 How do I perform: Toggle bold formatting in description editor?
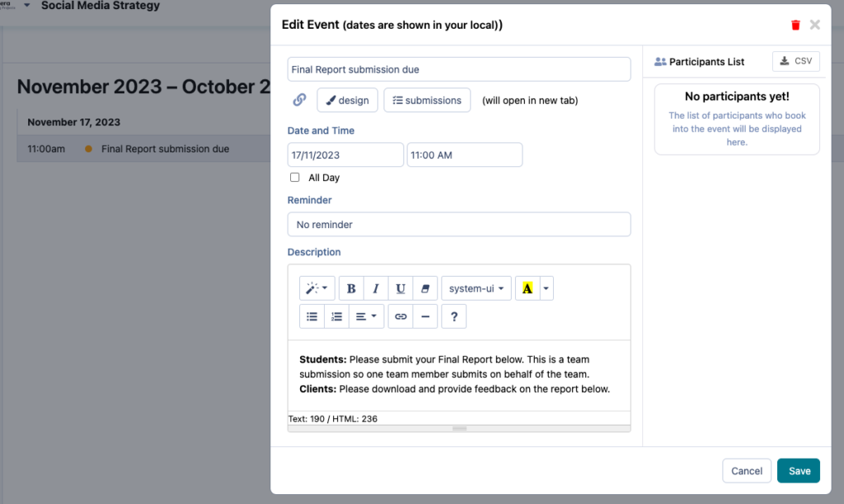pyautogui.click(x=351, y=288)
